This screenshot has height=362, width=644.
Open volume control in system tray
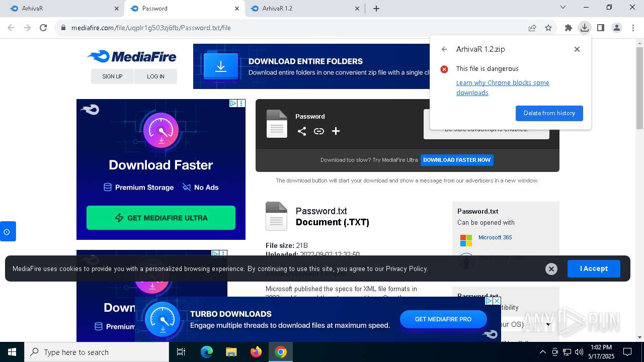point(579,352)
